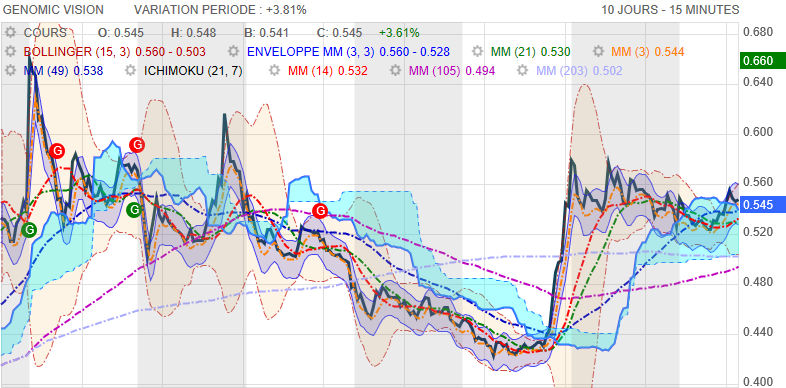Click the 0.440 price axis label
This screenshot has width=786, height=388.
(758, 332)
